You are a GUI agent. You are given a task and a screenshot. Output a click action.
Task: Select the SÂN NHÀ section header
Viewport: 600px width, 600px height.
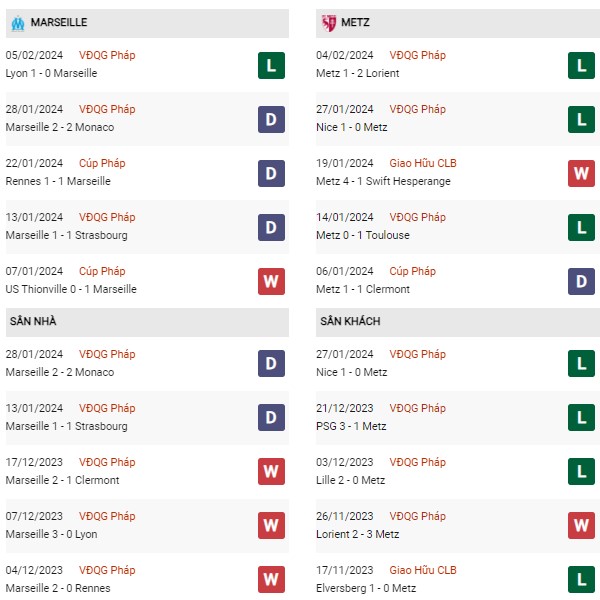pyautogui.click(x=147, y=322)
